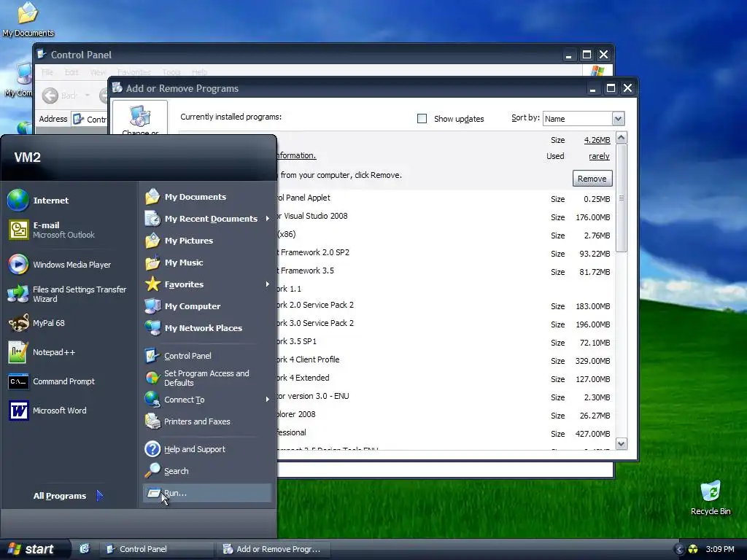Screen dimensions: 747x560
Task: Launch MyPal 68 browser
Action: pos(36,323)
